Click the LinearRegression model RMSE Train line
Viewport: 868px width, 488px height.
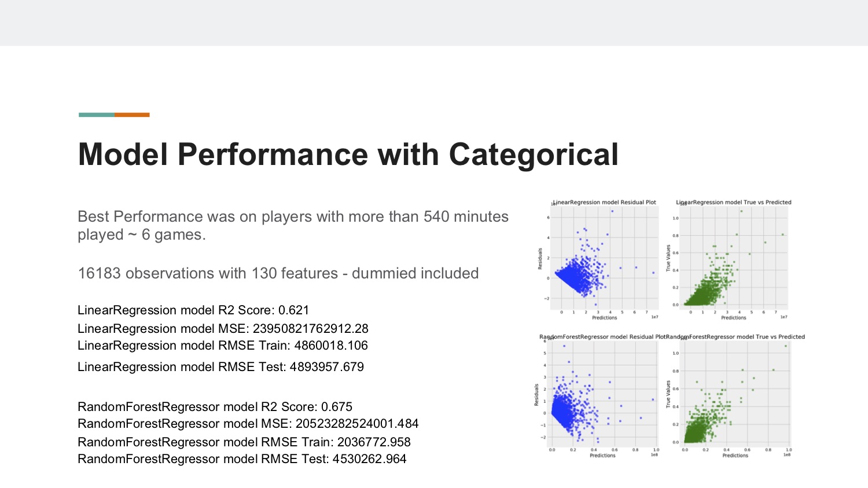[x=223, y=346]
